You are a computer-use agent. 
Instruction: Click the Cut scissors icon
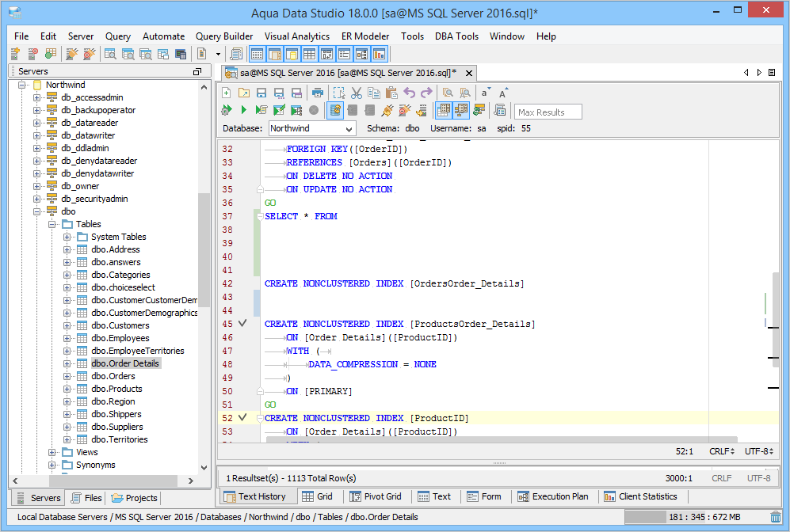(x=357, y=93)
